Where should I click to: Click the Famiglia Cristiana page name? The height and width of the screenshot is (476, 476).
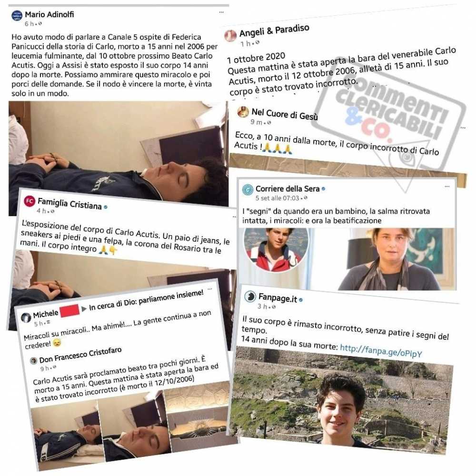click(x=69, y=203)
